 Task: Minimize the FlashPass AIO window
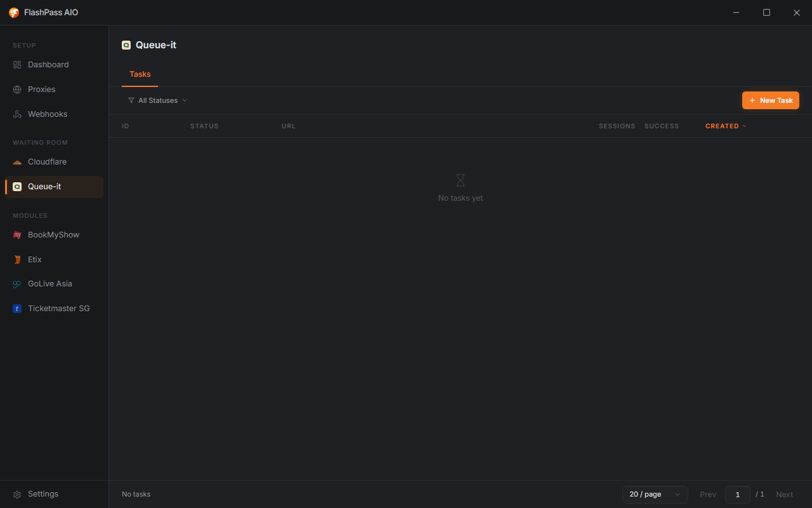tap(737, 13)
